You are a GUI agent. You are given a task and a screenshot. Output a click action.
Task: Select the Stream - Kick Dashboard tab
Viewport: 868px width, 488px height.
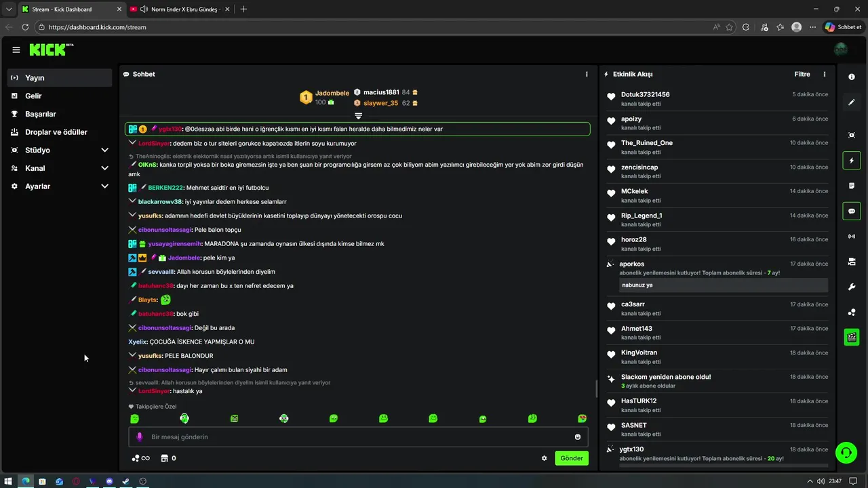(x=71, y=9)
